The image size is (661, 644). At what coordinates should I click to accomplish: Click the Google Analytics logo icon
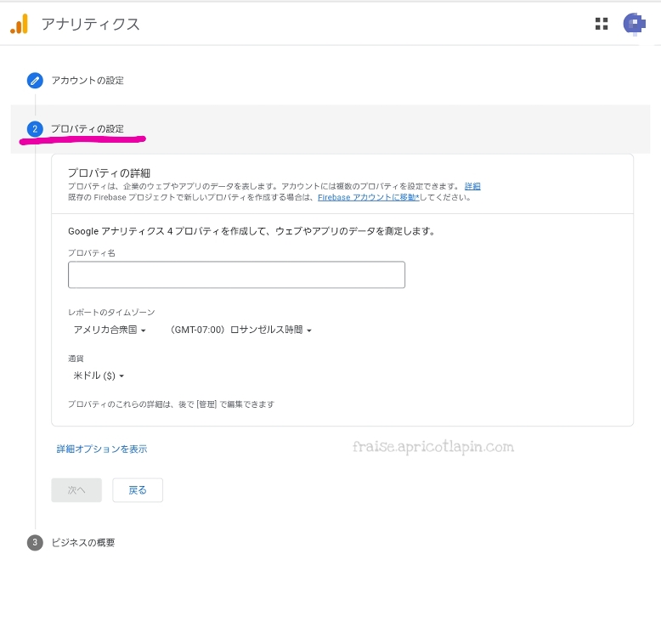[20, 24]
